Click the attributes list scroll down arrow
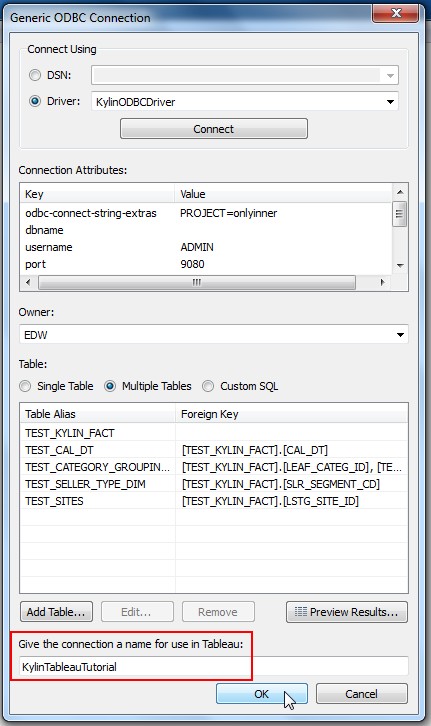Viewport: 431px width, 726px height. (400, 266)
